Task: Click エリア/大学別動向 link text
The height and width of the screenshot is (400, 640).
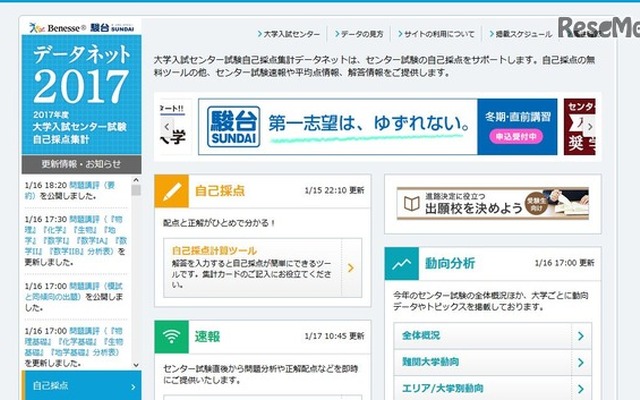Action: (x=442, y=388)
